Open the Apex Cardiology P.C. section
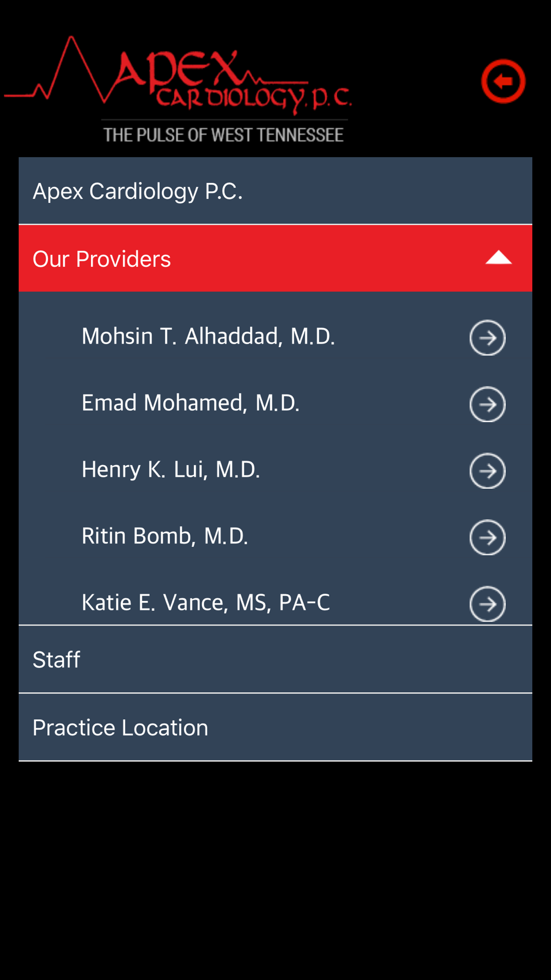The width and height of the screenshot is (551, 980). pyautogui.click(x=275, y=191)
